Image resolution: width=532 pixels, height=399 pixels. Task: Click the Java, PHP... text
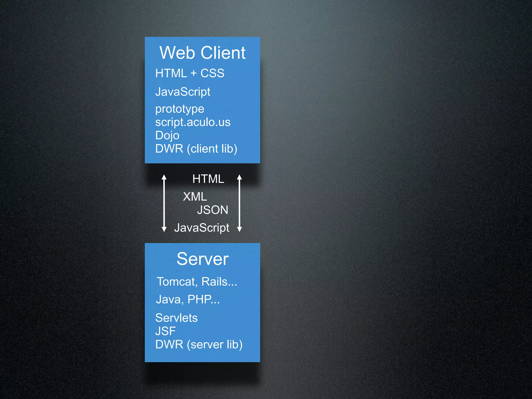click(188, 300)
